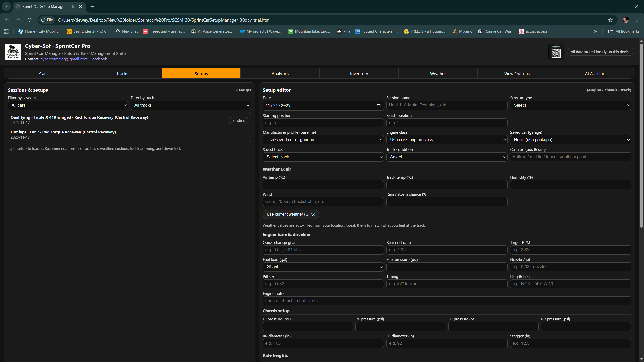This screenshot has height=362, width=644.
Task: Go back with the browser back arrow
Action: click(x=7, y=20)
